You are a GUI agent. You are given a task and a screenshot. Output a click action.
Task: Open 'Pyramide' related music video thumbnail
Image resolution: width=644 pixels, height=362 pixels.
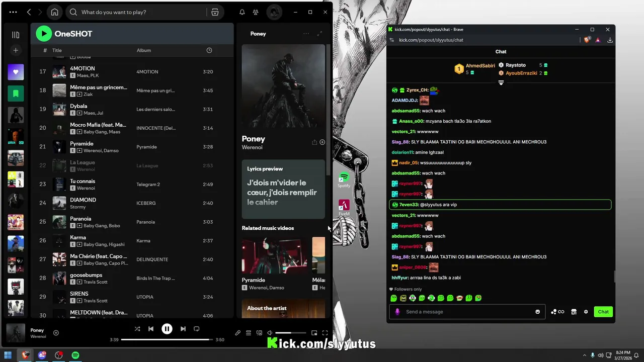[x=274, y=255]
